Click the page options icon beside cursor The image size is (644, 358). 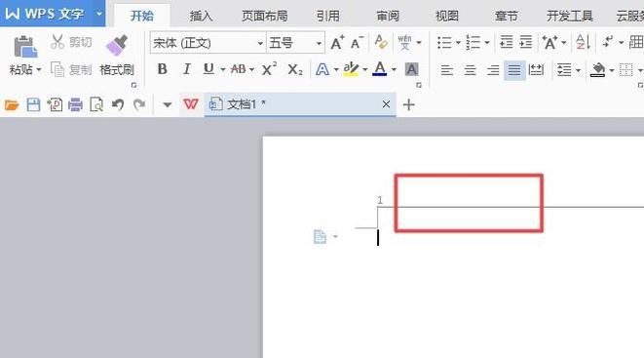(x=321, y=237)
